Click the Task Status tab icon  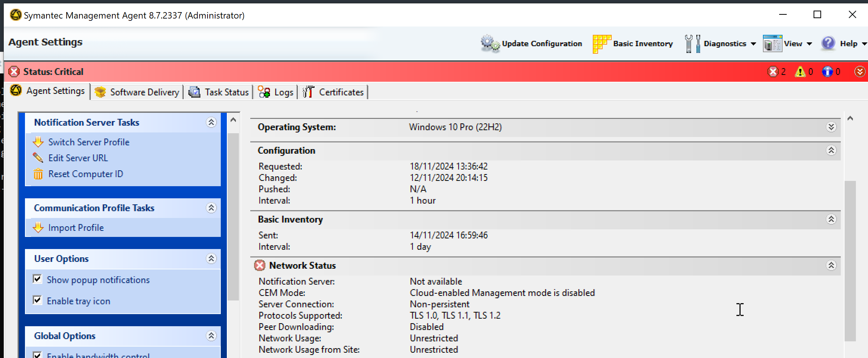point(194,92)
